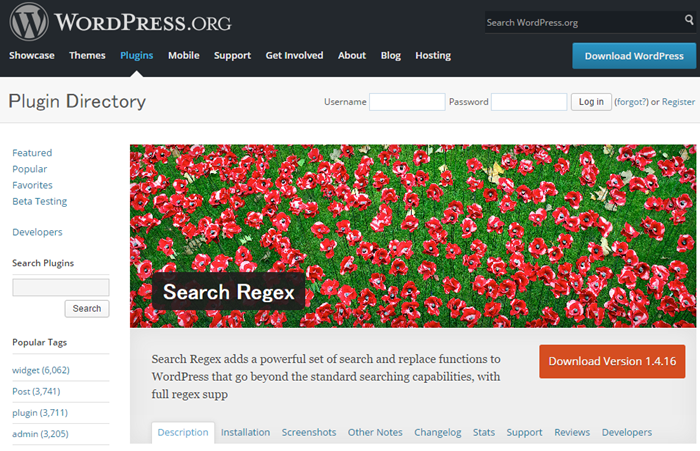Click the Plugin Directory heading
The image size is (700, 451).
(x=77, y=101)
